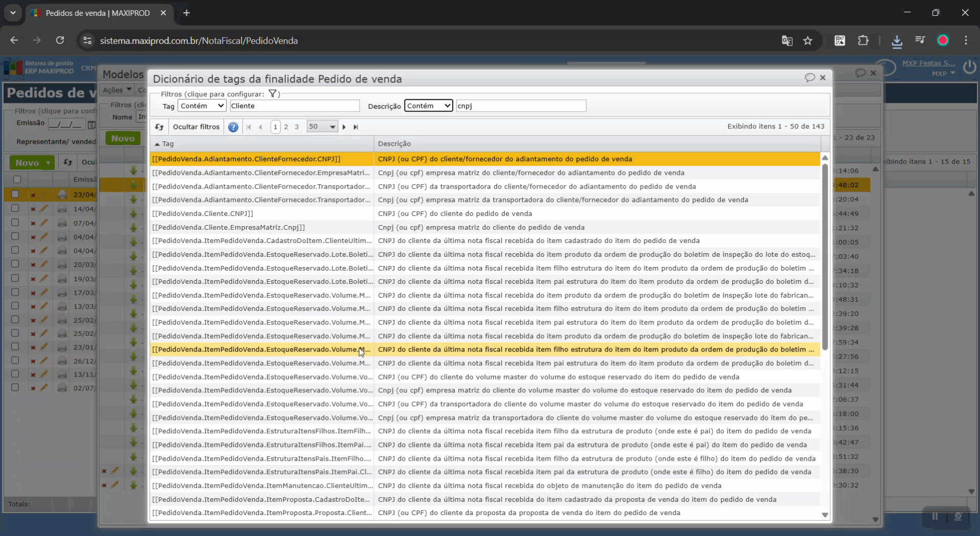Switch to results page 2

pyautogui.click(x=286, y=127)
